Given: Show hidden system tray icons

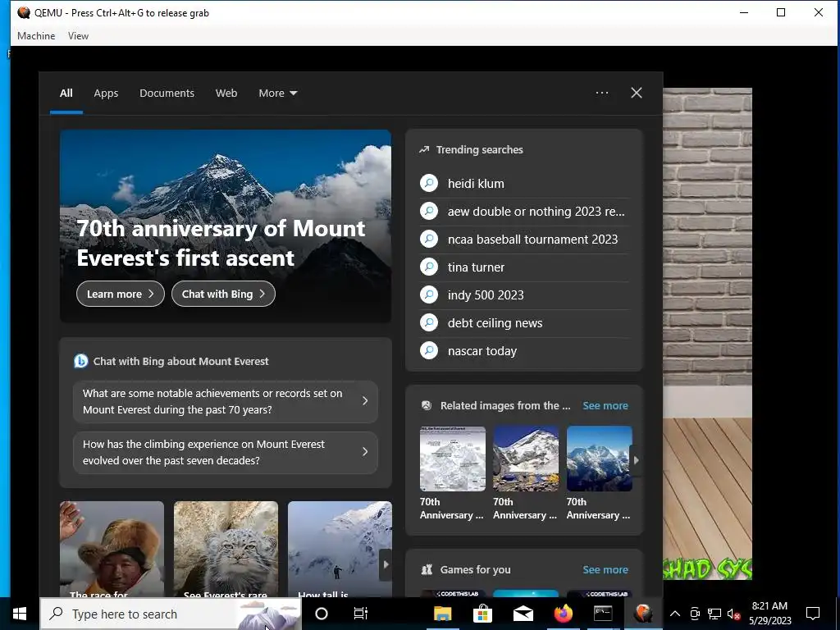Looking at the screenshot, I should click(675, 614).
